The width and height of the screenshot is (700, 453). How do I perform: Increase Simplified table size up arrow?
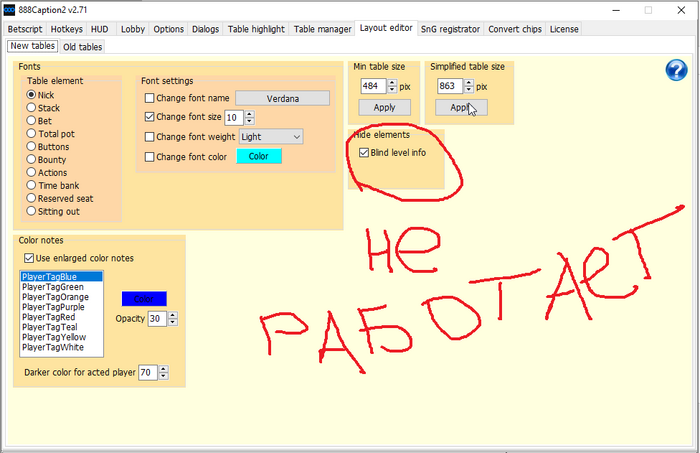coord(469,82)
